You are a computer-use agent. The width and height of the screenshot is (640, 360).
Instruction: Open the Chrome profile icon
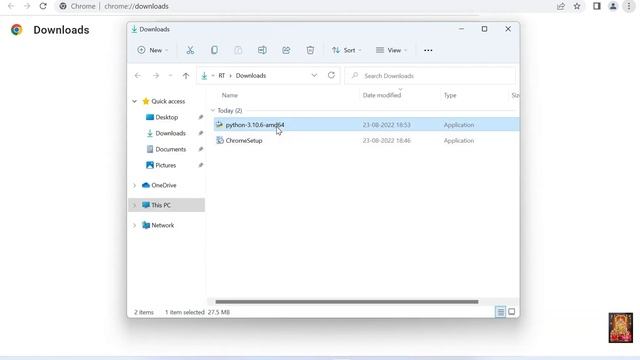pyautogui.click(x=613, y=6)
